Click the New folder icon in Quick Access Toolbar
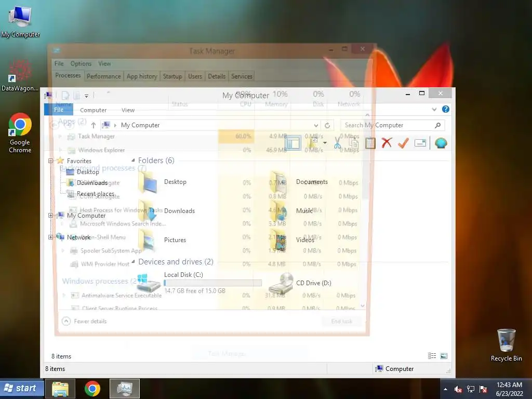The width and height of the screenshot is (532, 399). tap(77, 96)
